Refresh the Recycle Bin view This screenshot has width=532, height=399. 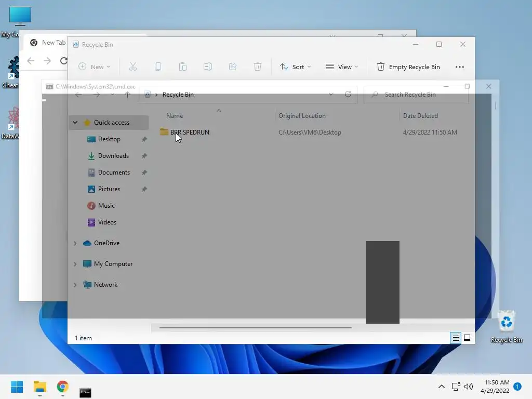coord(348,95)
